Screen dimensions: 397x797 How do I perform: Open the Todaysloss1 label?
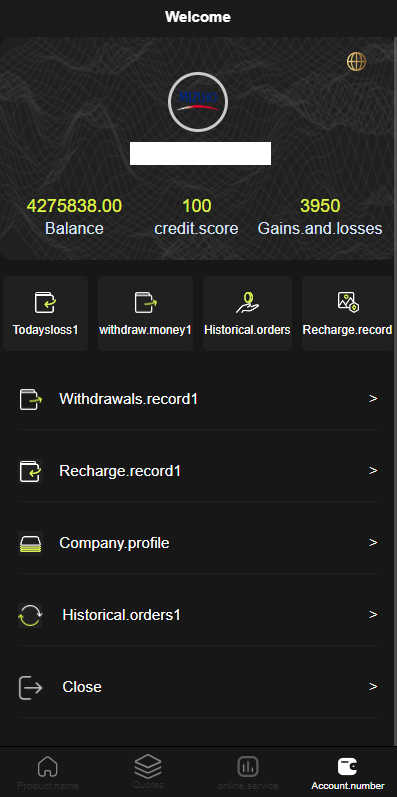pyautogui.click(x=46, y=330)
